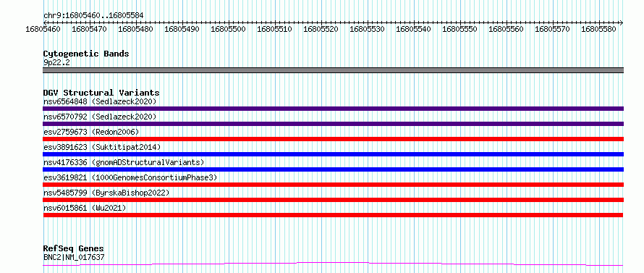Click the DGV Structural Variants track heading
Viewport: 644px width, 273px height.
(x=101, y=93)
